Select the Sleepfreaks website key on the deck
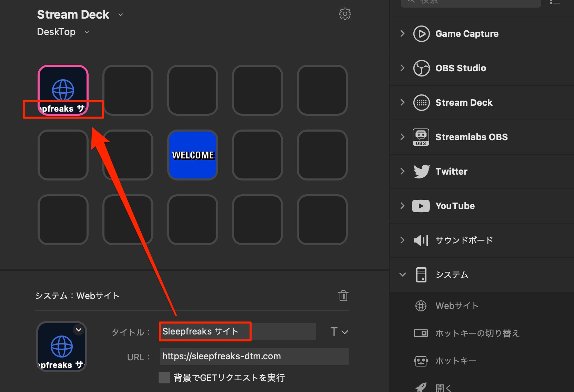 63,90
